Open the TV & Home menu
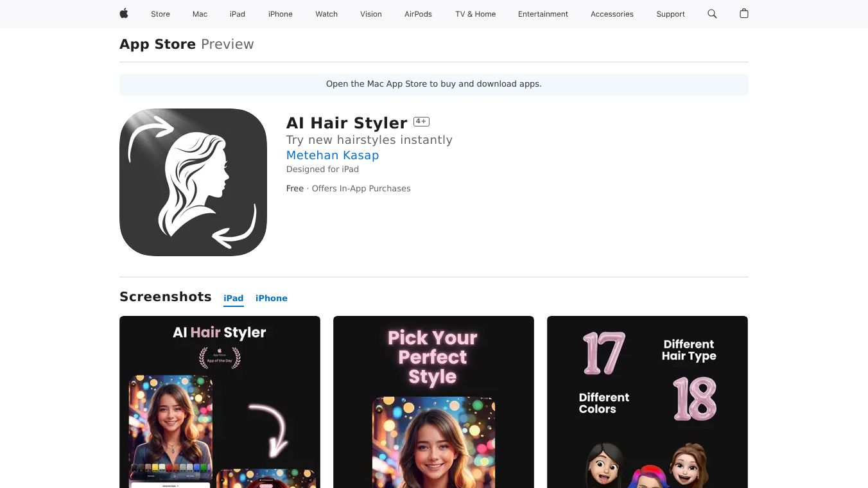This screenshot has height=488, width=868. tap(476, 14)
